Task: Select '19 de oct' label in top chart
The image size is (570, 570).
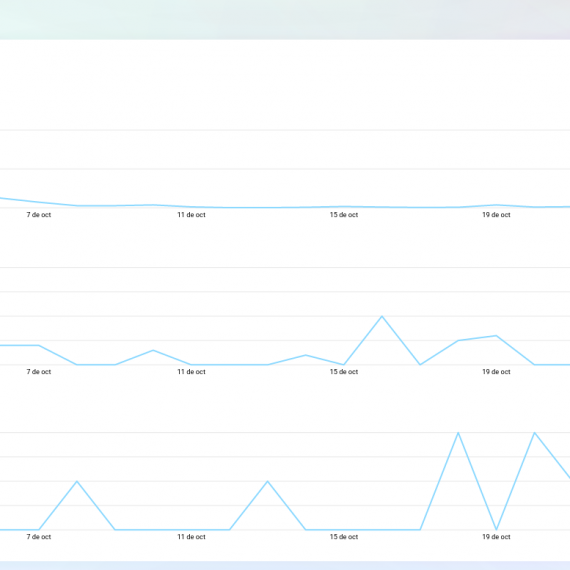Action: point(496,215)
